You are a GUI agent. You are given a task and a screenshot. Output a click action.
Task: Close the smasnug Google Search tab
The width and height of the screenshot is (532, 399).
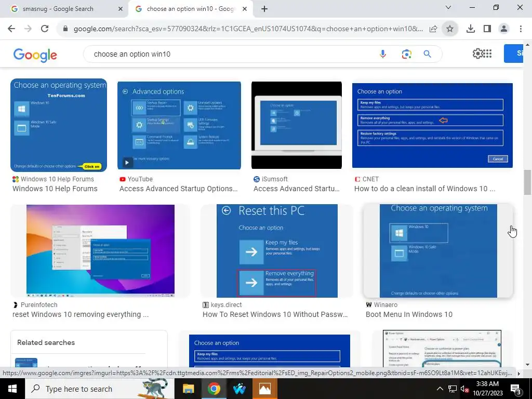coord(120,9)
